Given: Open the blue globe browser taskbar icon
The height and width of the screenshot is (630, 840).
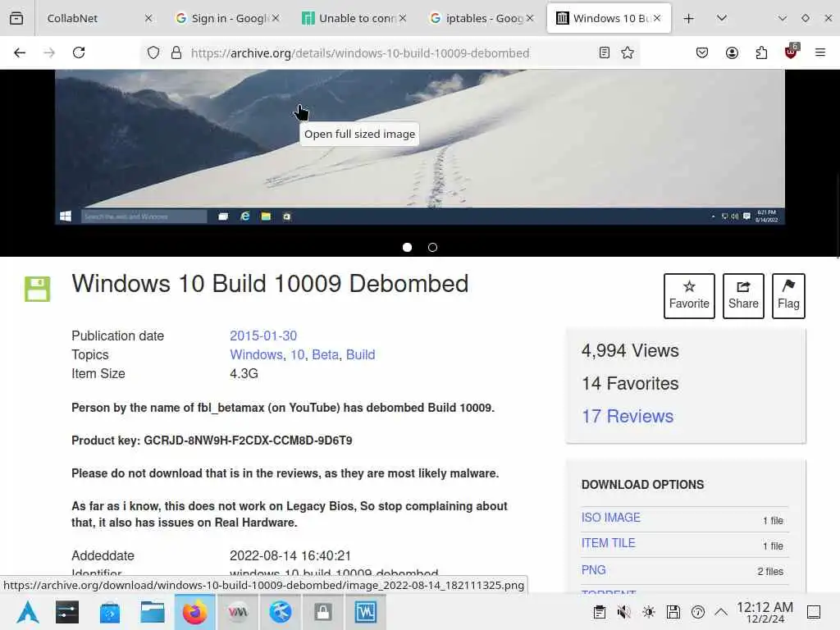Looking at the screenshot, I should [281, 612].
